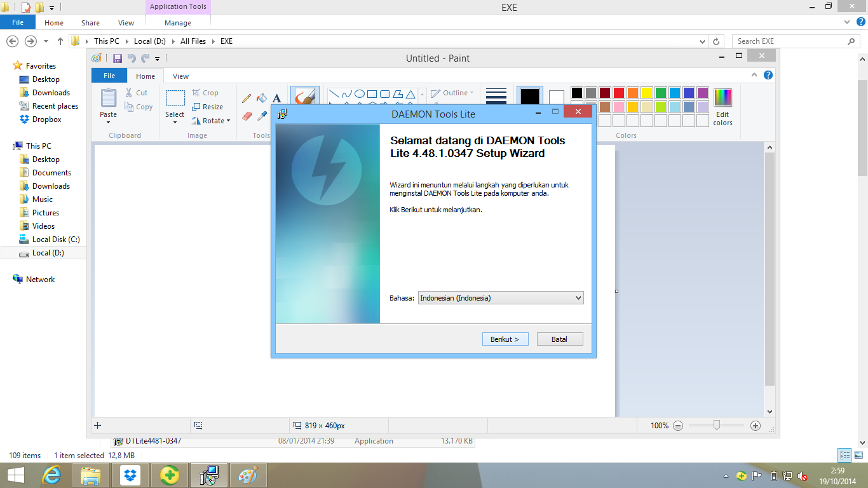Select the Eraser tool in Paint
This screenshot has width=868, height=488.
click(247, 116)
